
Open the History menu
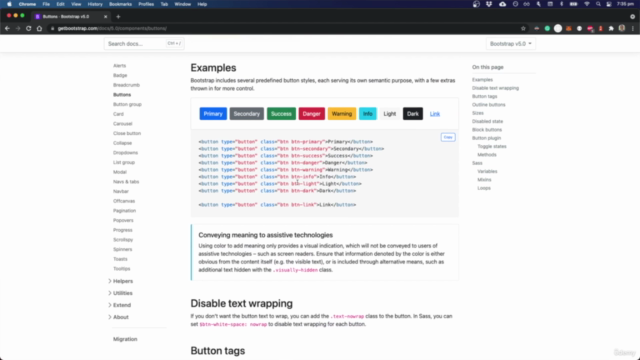(x=95, y=4)
